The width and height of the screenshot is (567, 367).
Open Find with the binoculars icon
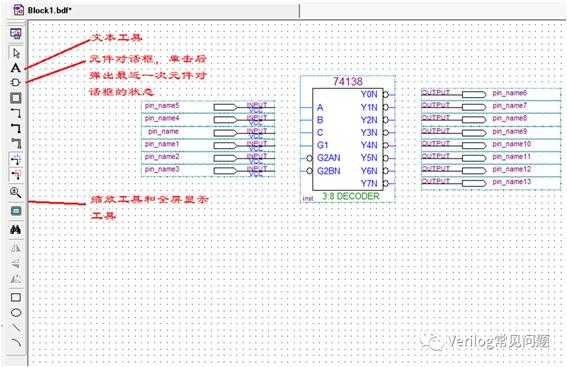click(16, 230)
